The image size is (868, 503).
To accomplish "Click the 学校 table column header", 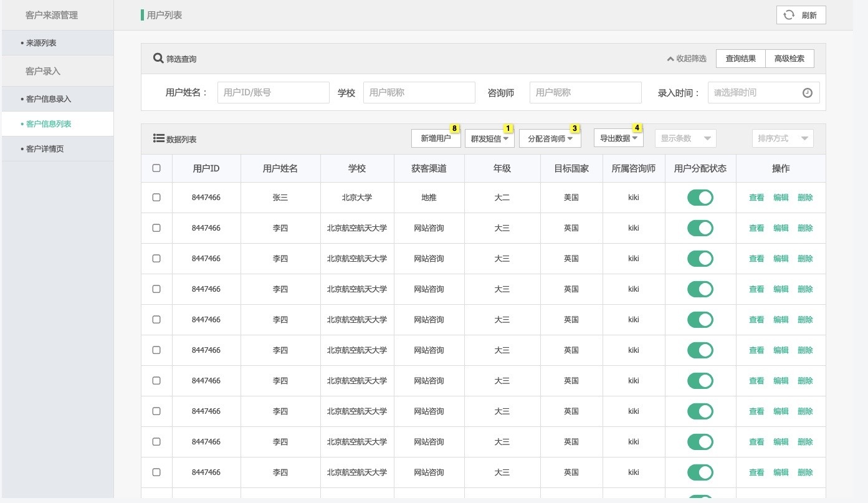I will click(x=357, y=168).
